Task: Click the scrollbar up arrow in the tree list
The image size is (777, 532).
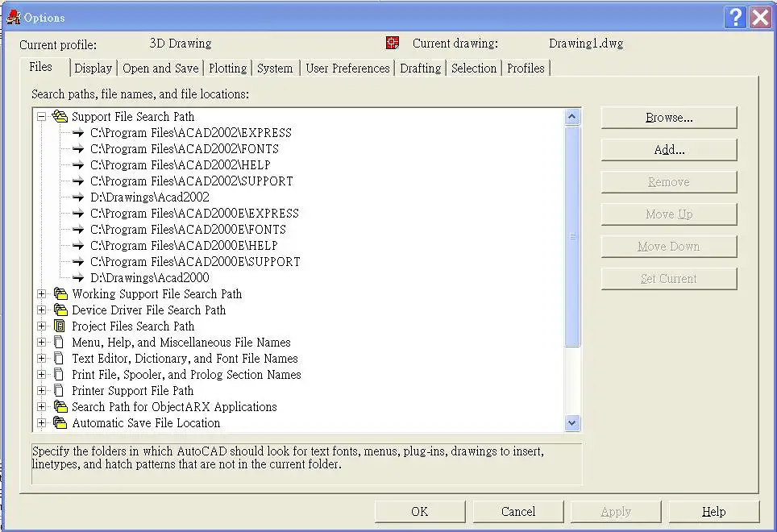Action: (571, 117)
